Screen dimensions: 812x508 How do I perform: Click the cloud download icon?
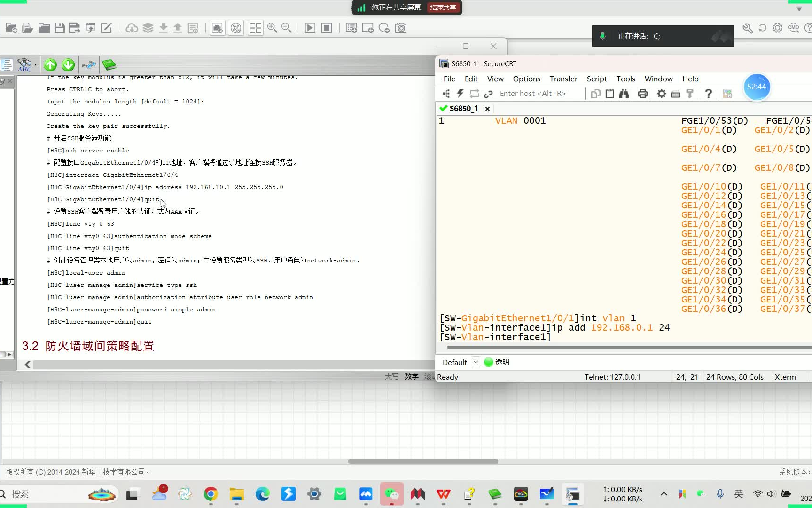[x=132, y=28]
